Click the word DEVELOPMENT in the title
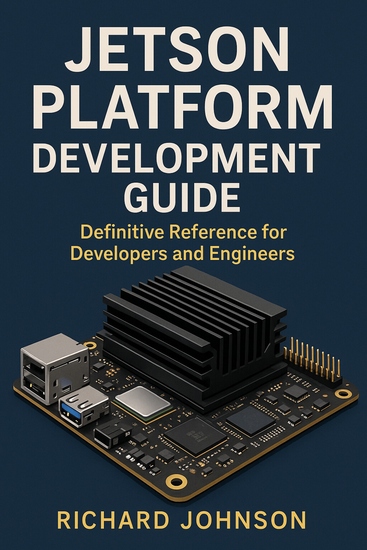The width and height of the screenshot is (367, 550). [176, 157]
